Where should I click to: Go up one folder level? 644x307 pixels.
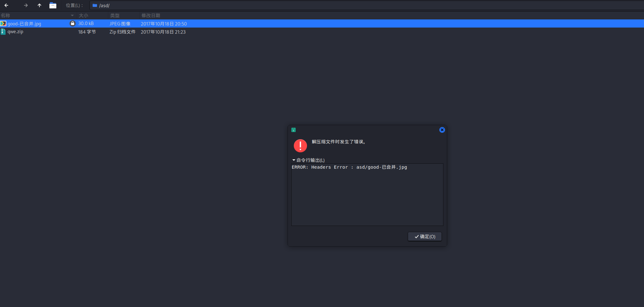(x=39, y=5)
